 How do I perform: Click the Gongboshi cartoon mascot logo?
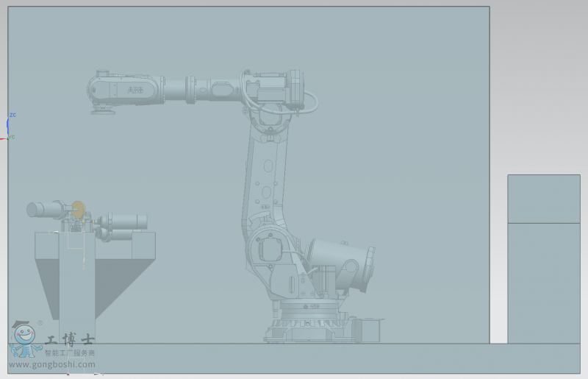click(24, 340)
